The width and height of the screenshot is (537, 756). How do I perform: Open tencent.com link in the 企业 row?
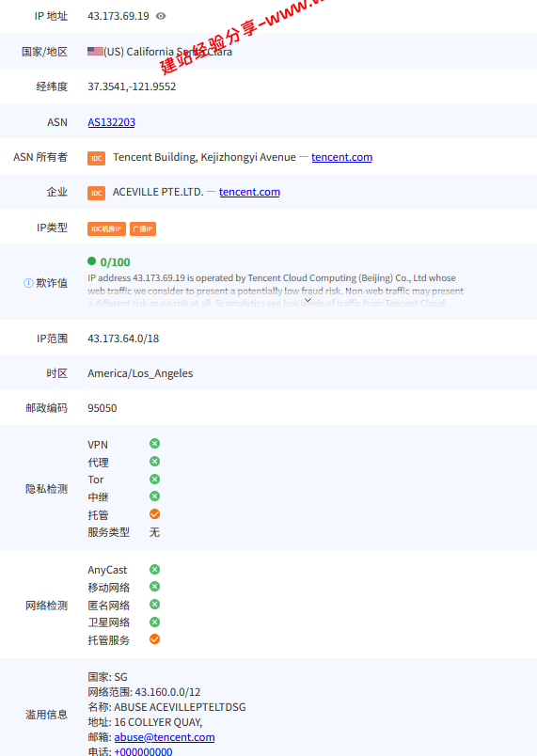click(249, 192)
